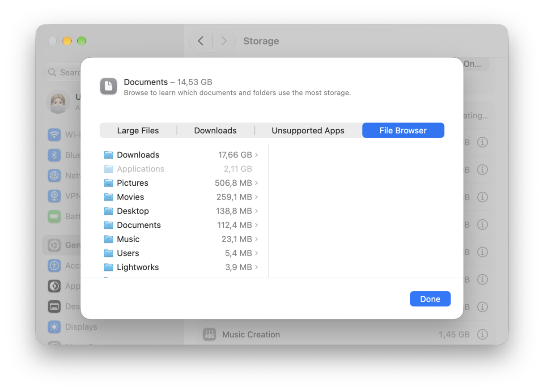544x392 pixels.
Task: Select the File Browser tab
Action: tap(403, 131)
